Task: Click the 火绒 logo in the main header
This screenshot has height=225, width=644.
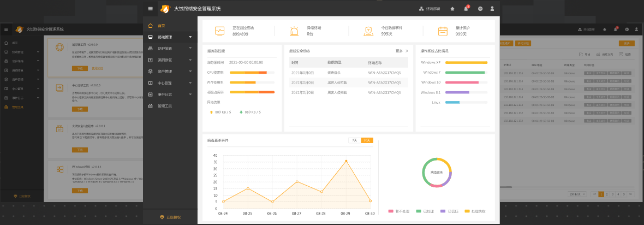Action: 165,9
